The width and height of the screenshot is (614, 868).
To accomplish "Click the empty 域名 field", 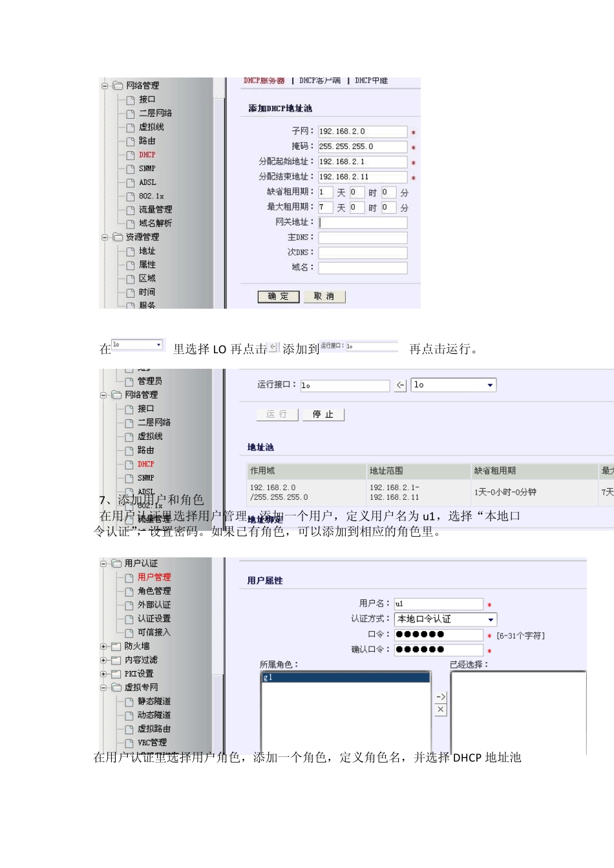I will point(363,268).
